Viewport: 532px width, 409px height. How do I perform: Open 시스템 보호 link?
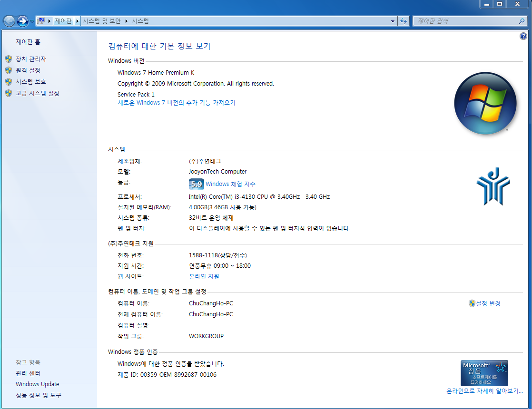31,82
